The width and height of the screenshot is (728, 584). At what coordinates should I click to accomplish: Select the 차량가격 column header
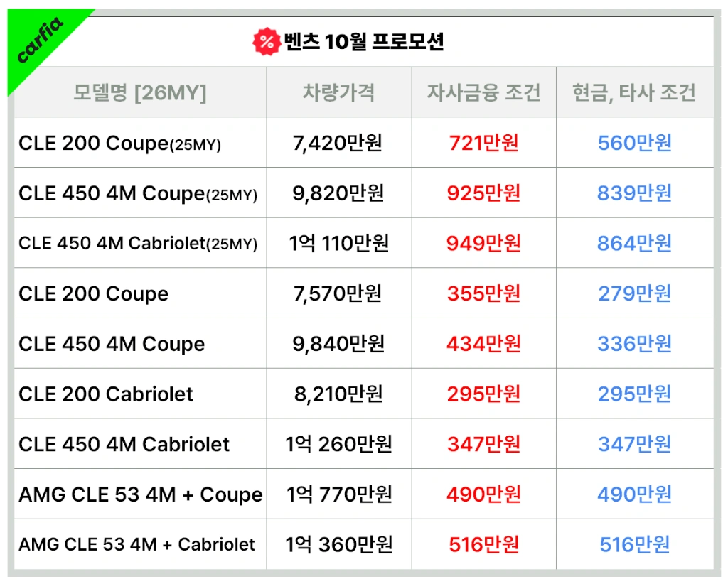tap(338, 92)
